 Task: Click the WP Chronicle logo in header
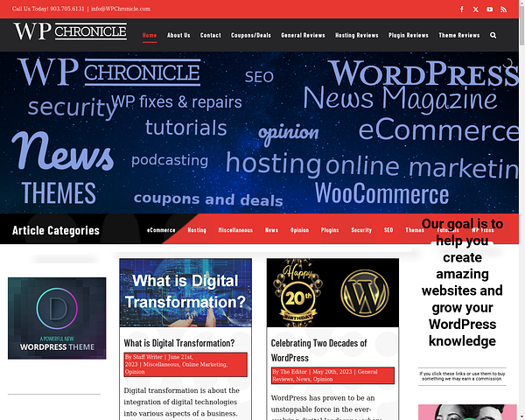(x=70, y=34)
